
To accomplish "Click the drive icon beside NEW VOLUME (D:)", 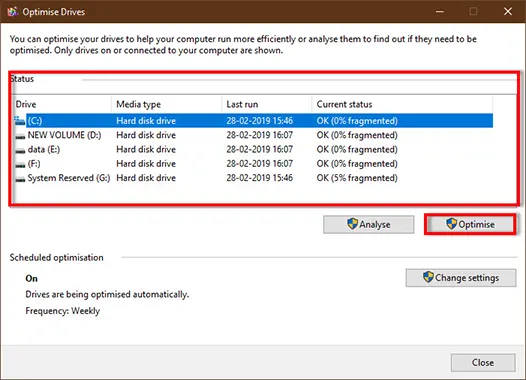I will point(20,136).
